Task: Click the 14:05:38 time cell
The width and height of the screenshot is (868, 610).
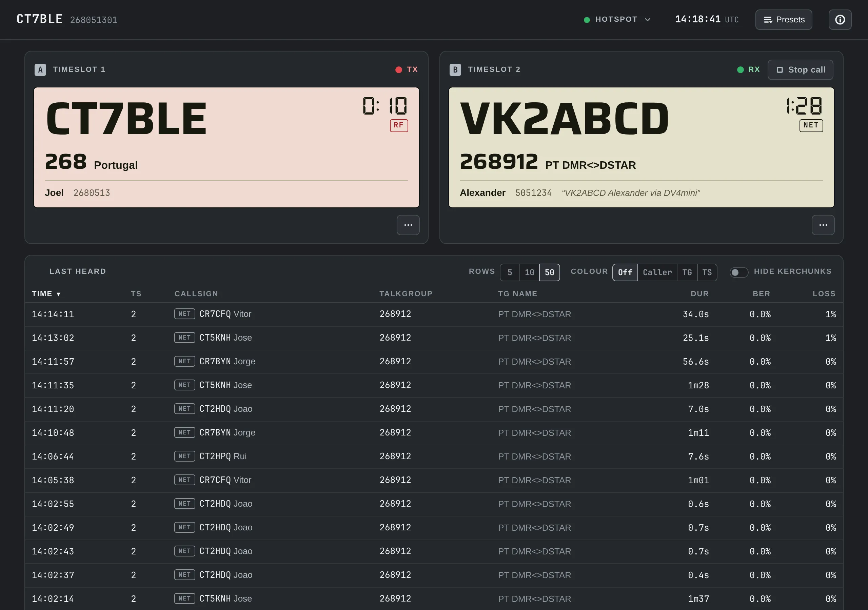Action: (53, 480)
